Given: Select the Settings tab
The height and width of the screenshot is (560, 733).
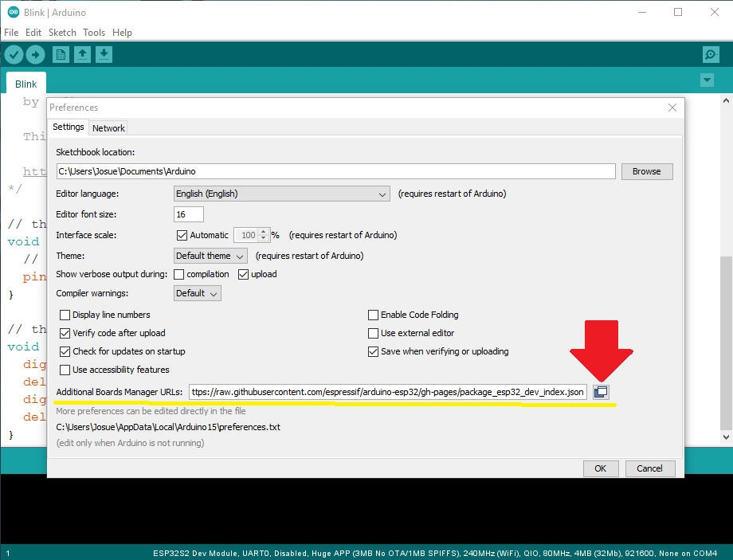Looking at the screenshot, I should click(x=69, y=127).
